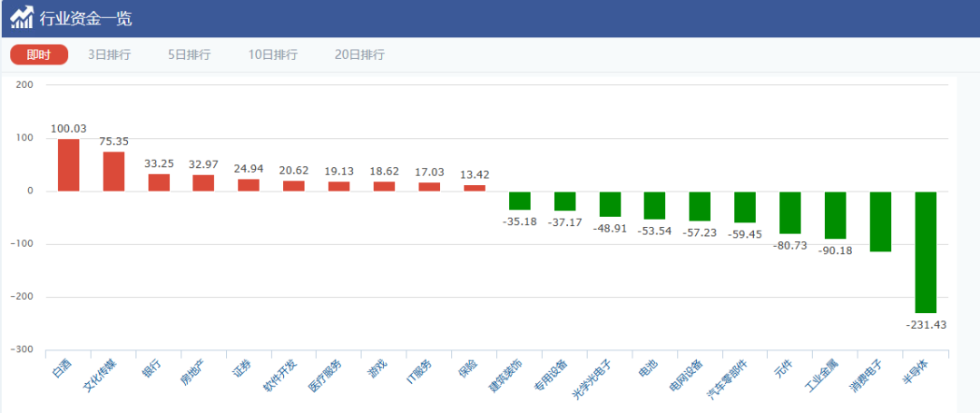The height and width of the screenshot is (413, 980).
Task: Click the green 专用设备 bar
Action: coord(564,202)
